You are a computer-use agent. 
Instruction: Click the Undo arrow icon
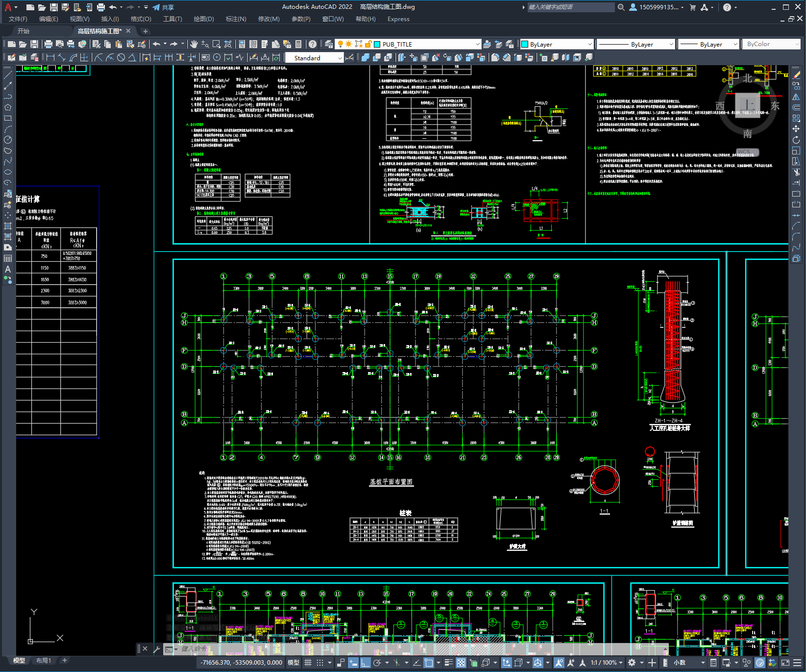156,44
